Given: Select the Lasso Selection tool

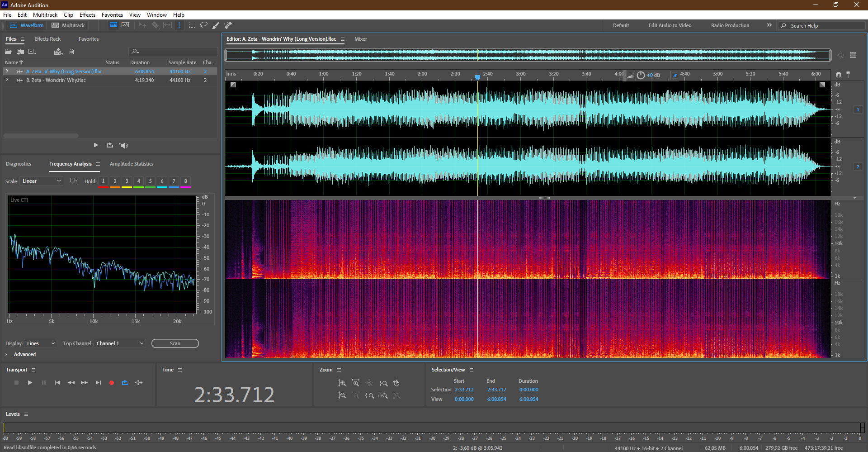Looking at the screenshot, I should pos(204,25).
